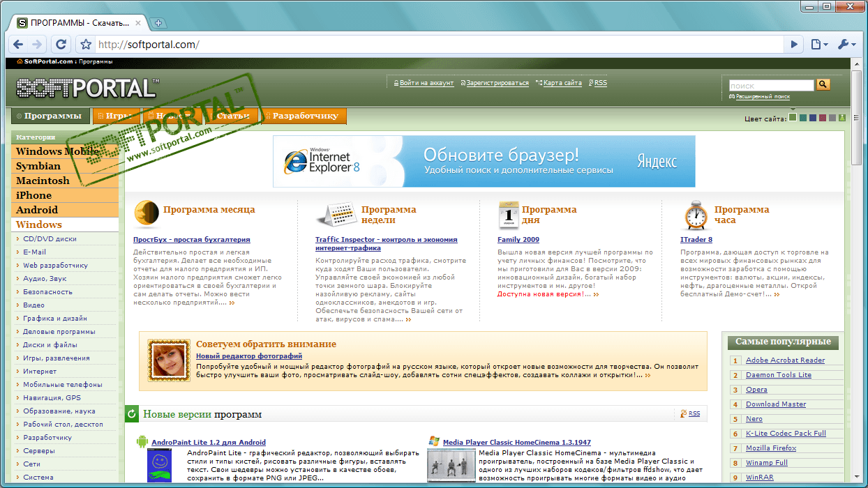Click the girl photo thumbnail in Советуем
Viewport: 868px width, 488px height.
[x=169, y=360]
